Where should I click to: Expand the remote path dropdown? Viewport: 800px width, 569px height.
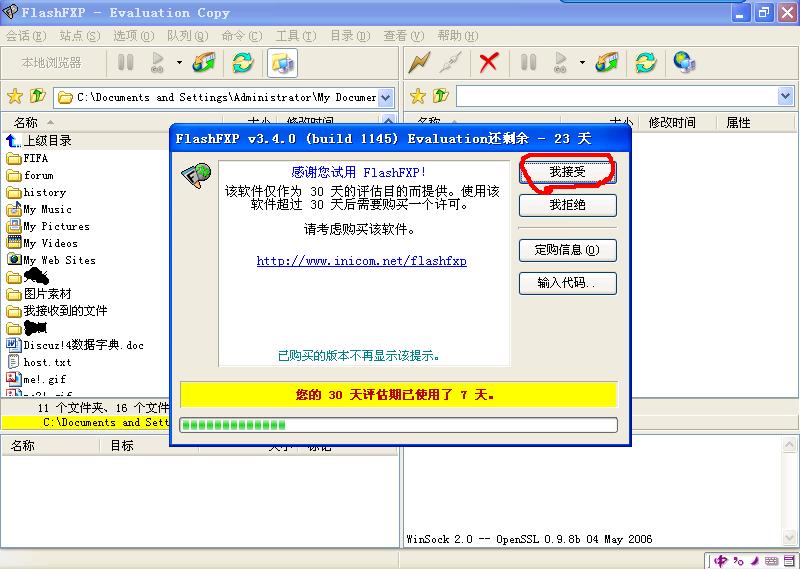click(x=786, y=96)
